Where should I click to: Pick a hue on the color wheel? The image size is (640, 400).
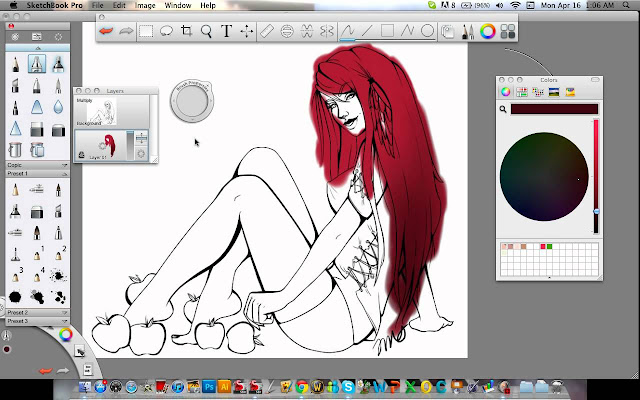pos(544,176)
